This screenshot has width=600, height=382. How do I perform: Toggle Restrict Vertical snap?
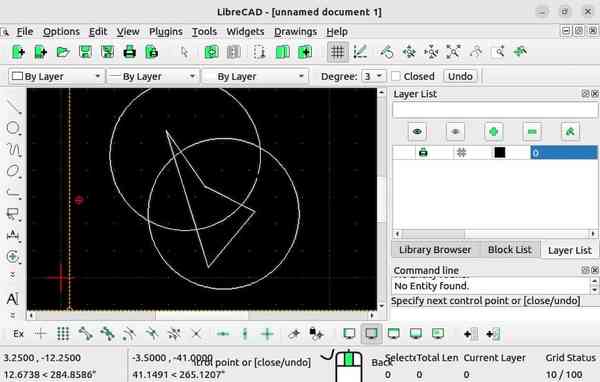coord(245,334)
